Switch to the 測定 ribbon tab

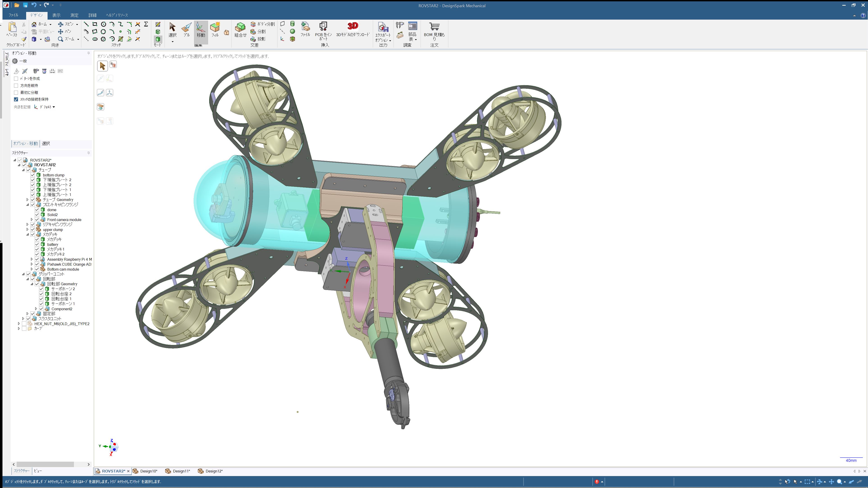[x=74, y=15]
